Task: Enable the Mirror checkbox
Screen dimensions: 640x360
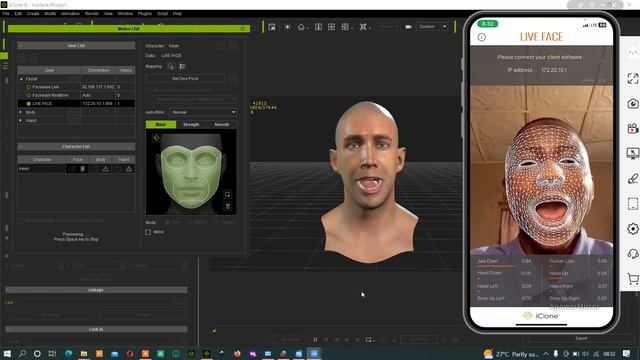Action: [148, 232]
